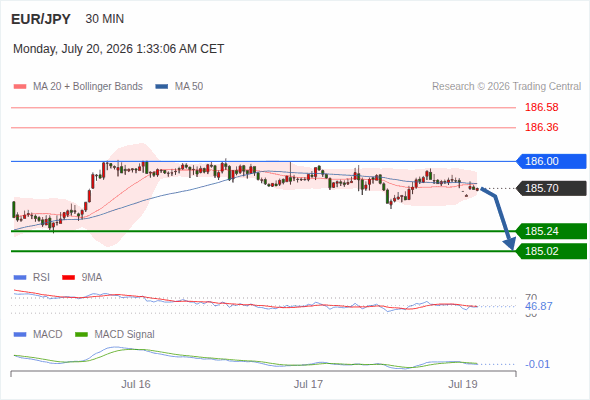Click the EUR/JPY pair title
The image size is (590, 400).
tap(41, 19)
